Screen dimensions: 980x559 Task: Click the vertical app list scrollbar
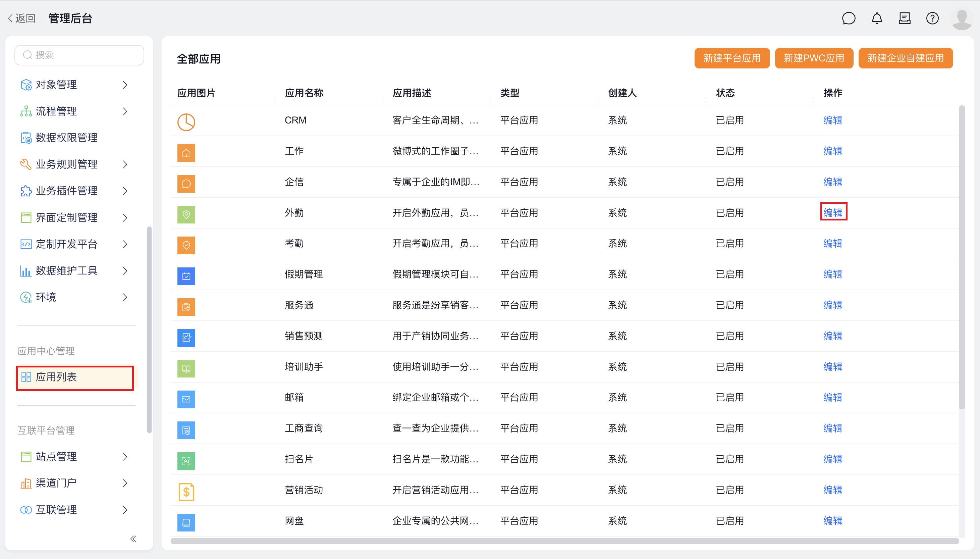click(962, 258)
